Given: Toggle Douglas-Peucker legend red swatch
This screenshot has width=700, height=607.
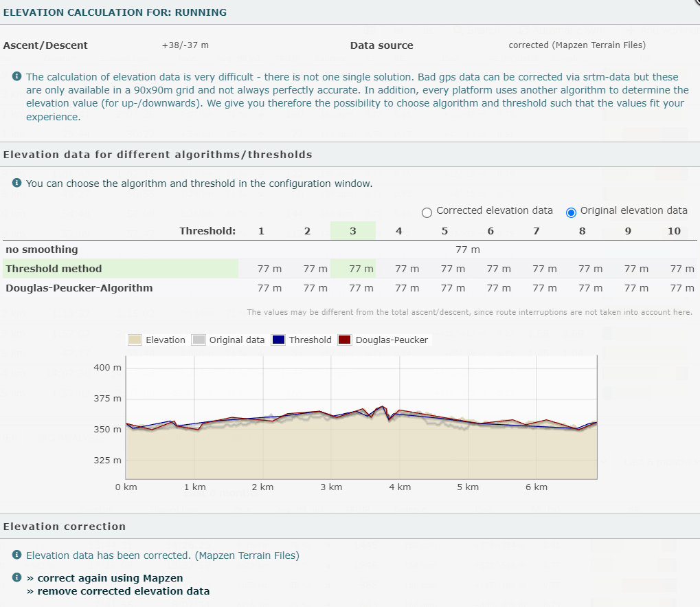Looking at the screenshot, I should pos(345,340).
